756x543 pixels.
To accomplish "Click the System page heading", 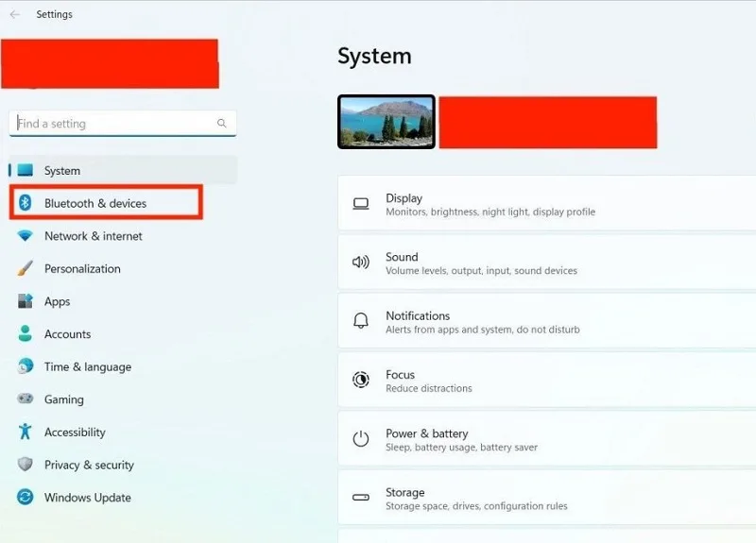I will pyautogui.click(x=374, y=56).
